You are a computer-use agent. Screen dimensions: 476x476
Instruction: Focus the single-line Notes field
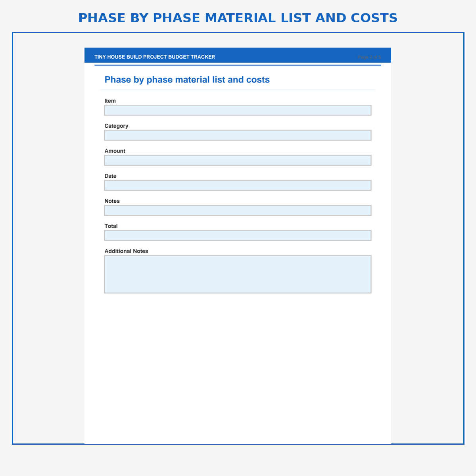pyautogui.click(x=238, y=210)
